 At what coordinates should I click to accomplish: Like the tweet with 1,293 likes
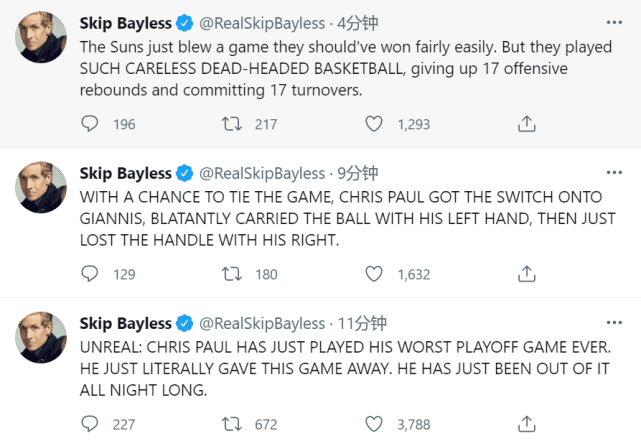point(374,124)
